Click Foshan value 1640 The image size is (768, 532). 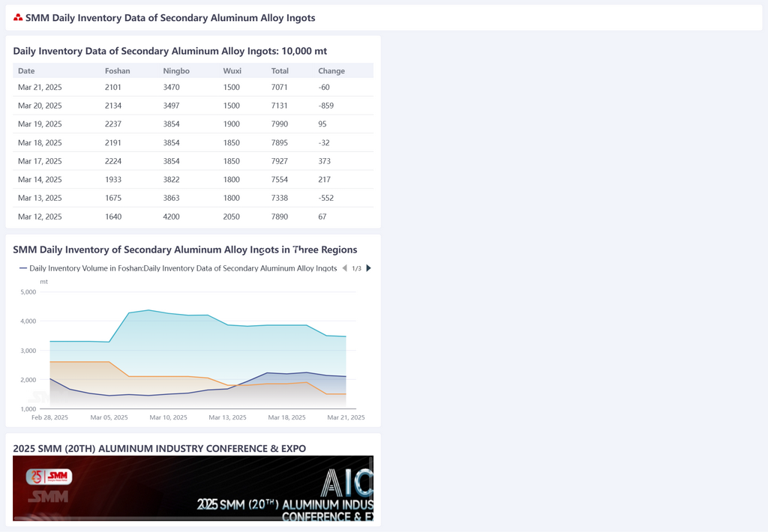tap(113, 217)
